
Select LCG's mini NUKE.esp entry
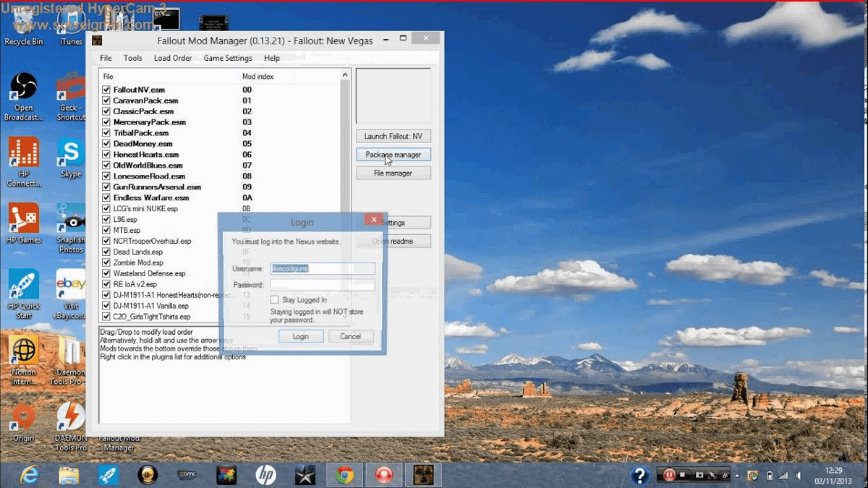click(221, 209)
